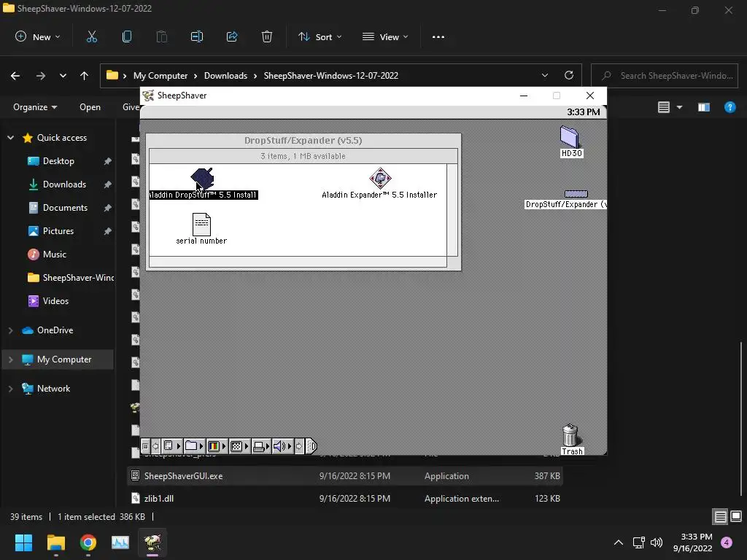Toggle the preview pane icon in Explorer
This screenshot has width=747, height=560.
coord(704,107)
